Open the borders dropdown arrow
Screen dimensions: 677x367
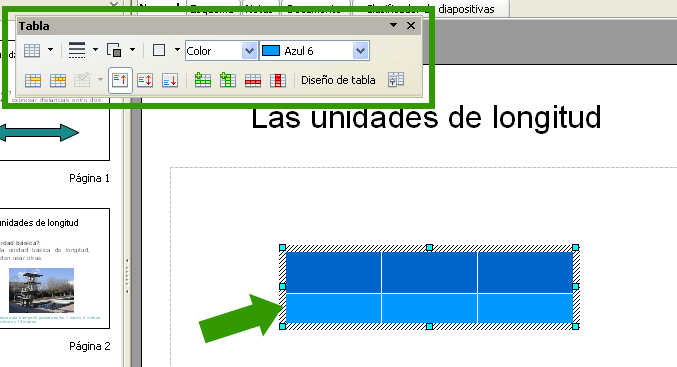[177, 50]
